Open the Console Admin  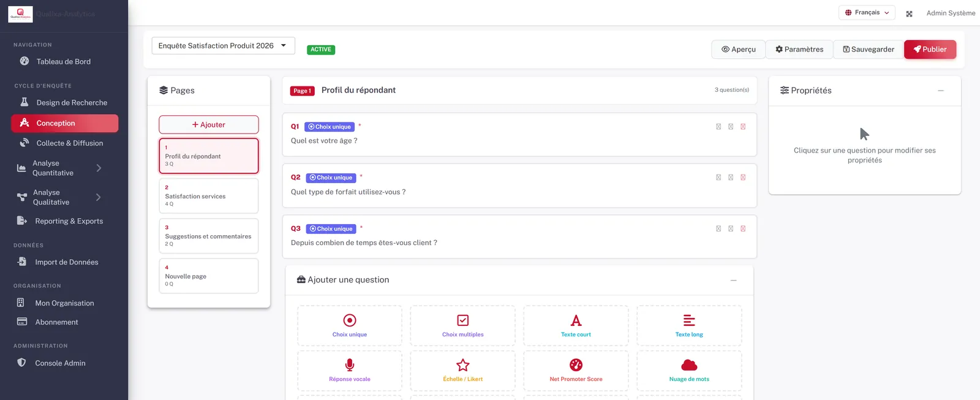(x=64, y=363)
